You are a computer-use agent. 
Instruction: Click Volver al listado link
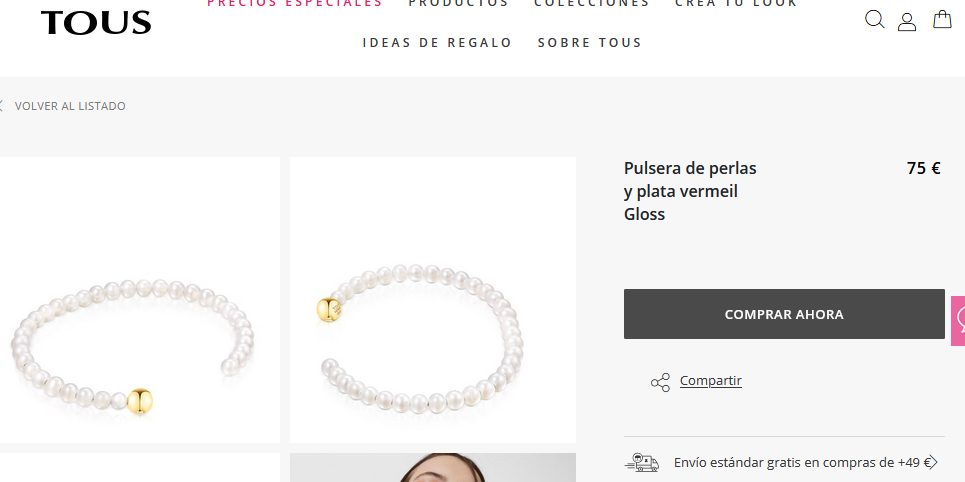coord(70,106)
